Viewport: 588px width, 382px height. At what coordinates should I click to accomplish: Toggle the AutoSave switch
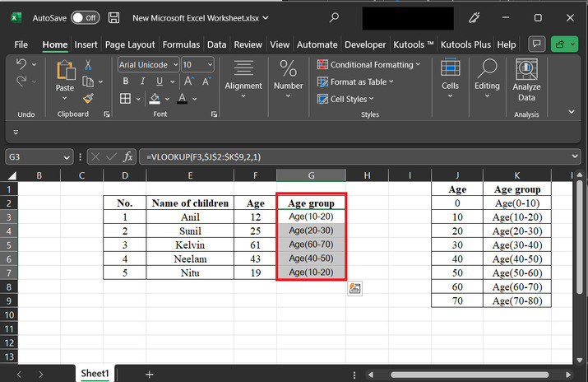click(x=86, y=17)
